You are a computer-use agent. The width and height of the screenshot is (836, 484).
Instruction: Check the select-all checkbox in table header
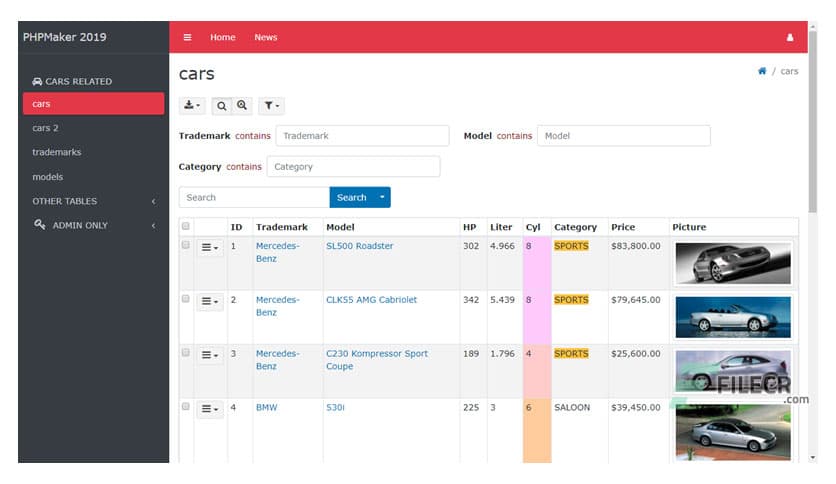(185, 227)
